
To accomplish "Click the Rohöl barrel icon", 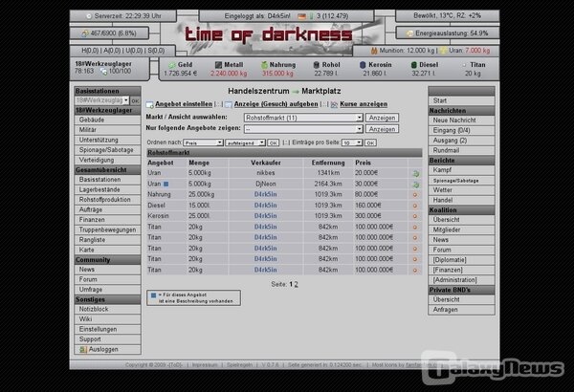I will click(317, 65).
